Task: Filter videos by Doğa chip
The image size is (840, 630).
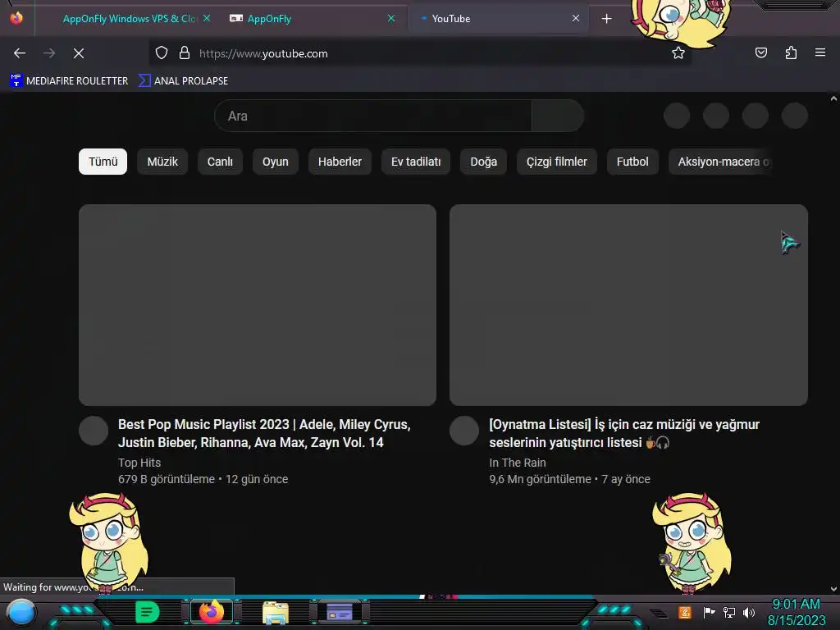Action: [x=483, y=162]
